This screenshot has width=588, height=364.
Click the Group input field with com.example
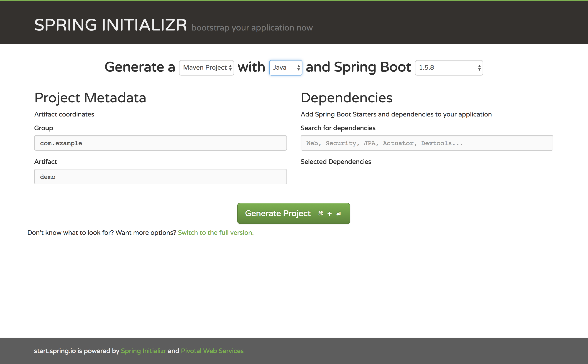[x=161, y=143]
